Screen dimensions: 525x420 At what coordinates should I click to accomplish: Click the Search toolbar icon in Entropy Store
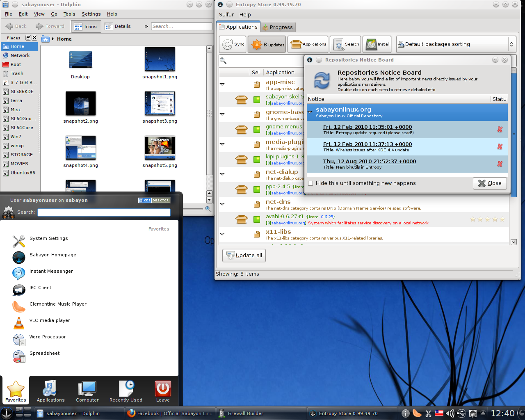345,44
